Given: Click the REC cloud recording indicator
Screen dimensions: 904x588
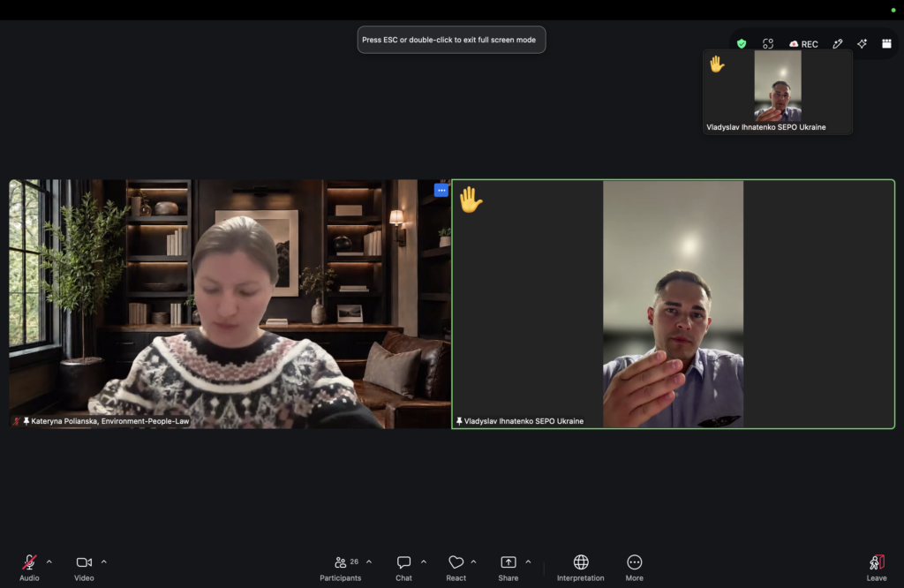Looking at the screenshot, I should click(803, 44).
